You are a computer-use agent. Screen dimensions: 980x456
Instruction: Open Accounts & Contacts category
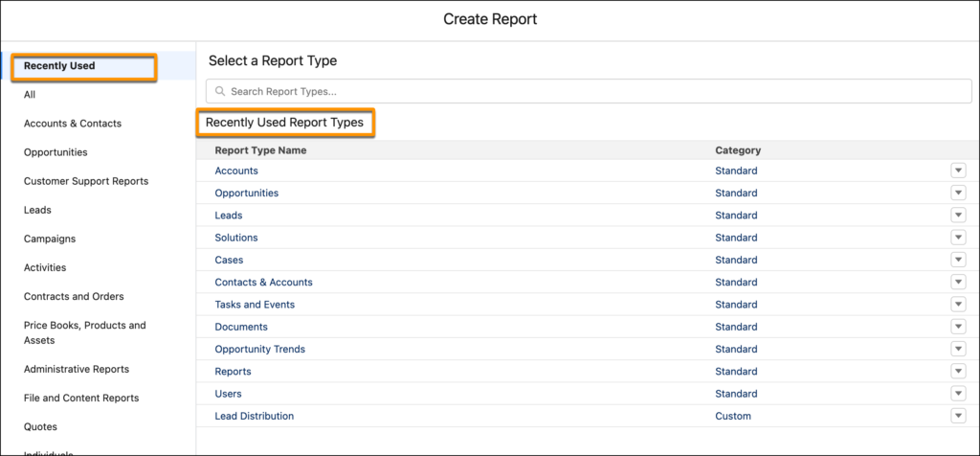[73, 124]
